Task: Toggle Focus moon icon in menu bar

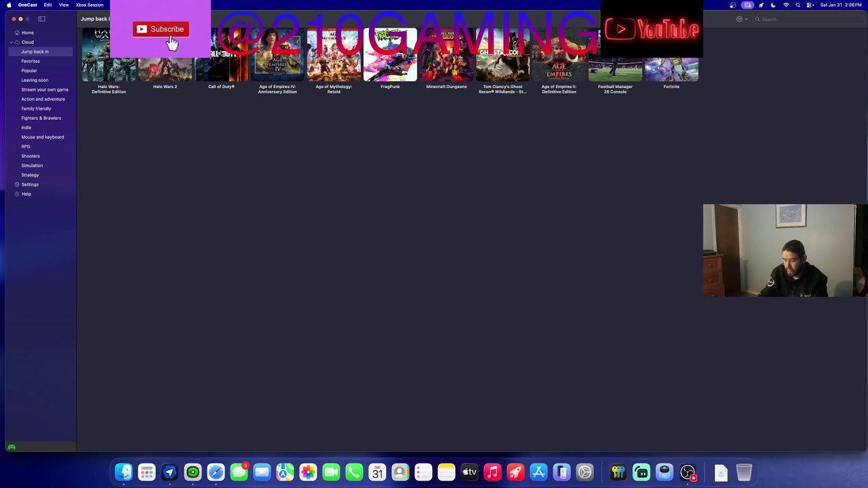Action: (773, 5)
